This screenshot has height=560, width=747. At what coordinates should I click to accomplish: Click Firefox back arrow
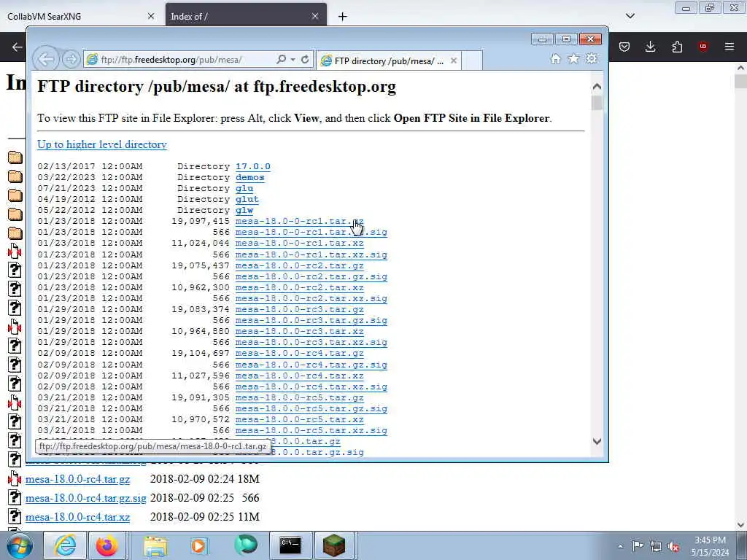[18, 47]
